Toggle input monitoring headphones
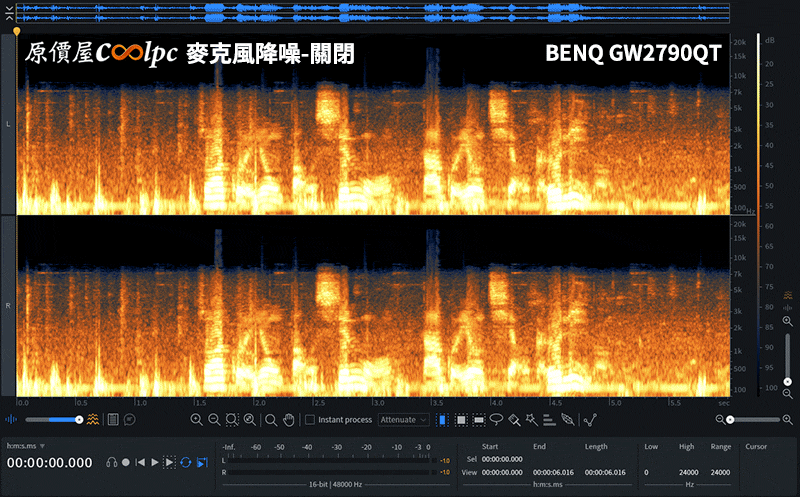Viewport: 800px width, 497px height. [111, 462]
